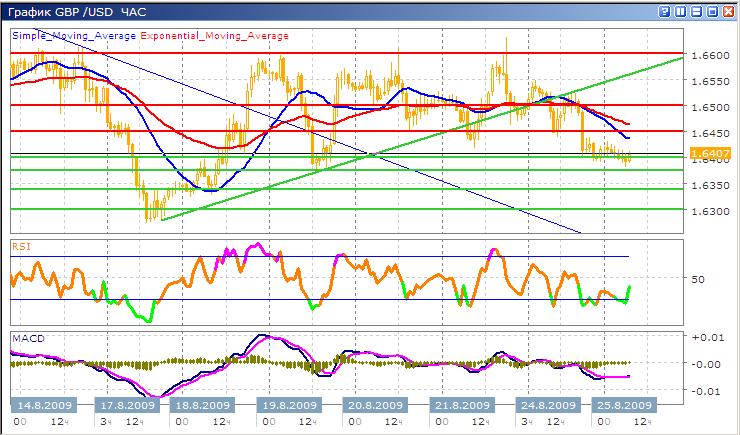Select the 17.8.2009 date marker
The width and height of the screenshot is (740, 435).
126,405
